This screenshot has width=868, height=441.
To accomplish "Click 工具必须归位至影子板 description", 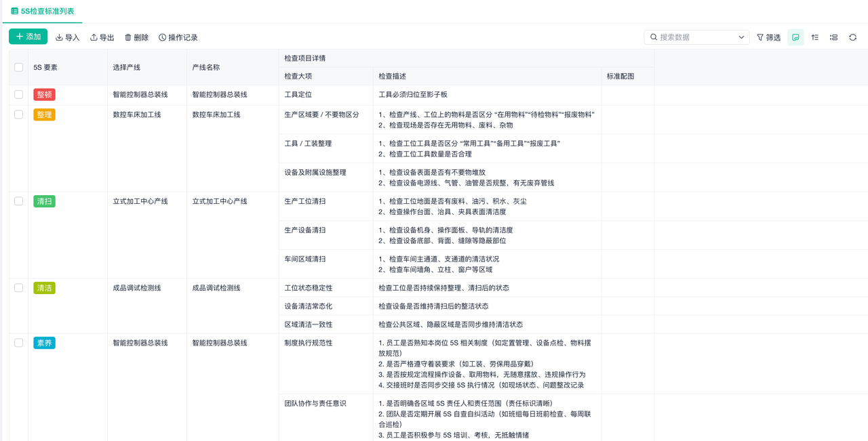I will (413, 95).
